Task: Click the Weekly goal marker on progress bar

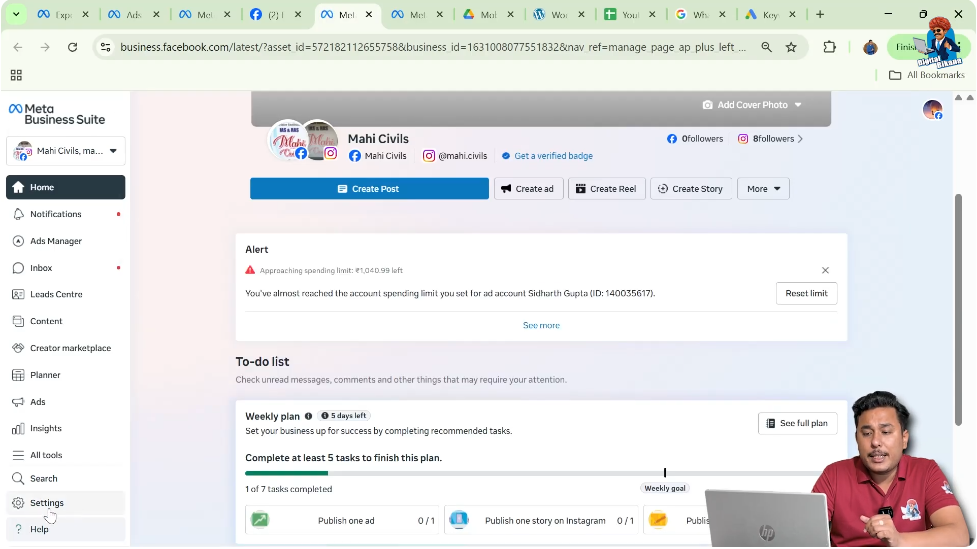Action: 665,473
